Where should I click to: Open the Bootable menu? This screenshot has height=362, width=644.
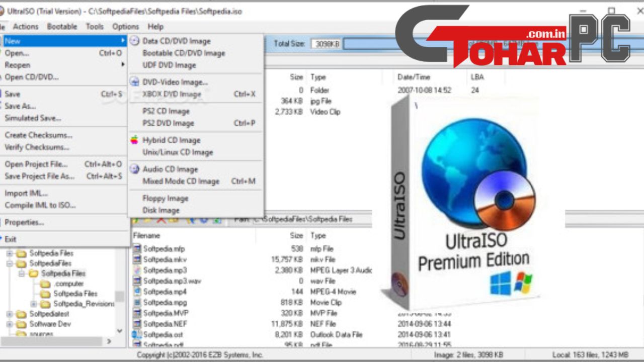click(62, 27)
